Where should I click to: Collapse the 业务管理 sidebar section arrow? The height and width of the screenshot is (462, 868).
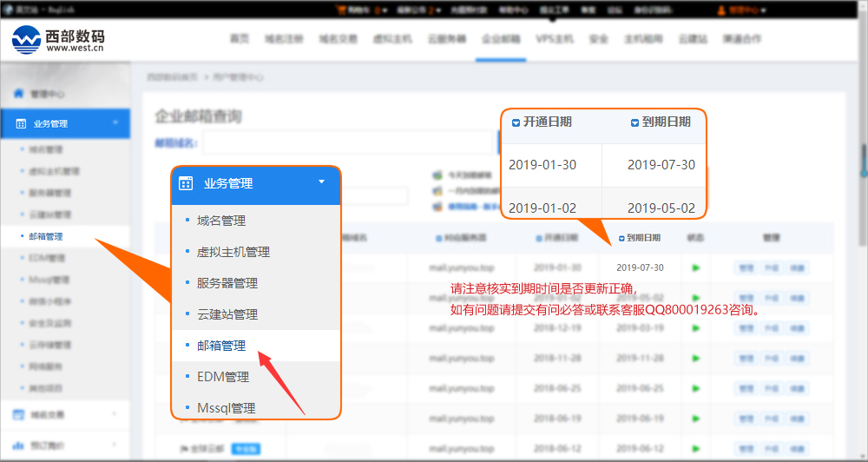(x=115, y=123)
